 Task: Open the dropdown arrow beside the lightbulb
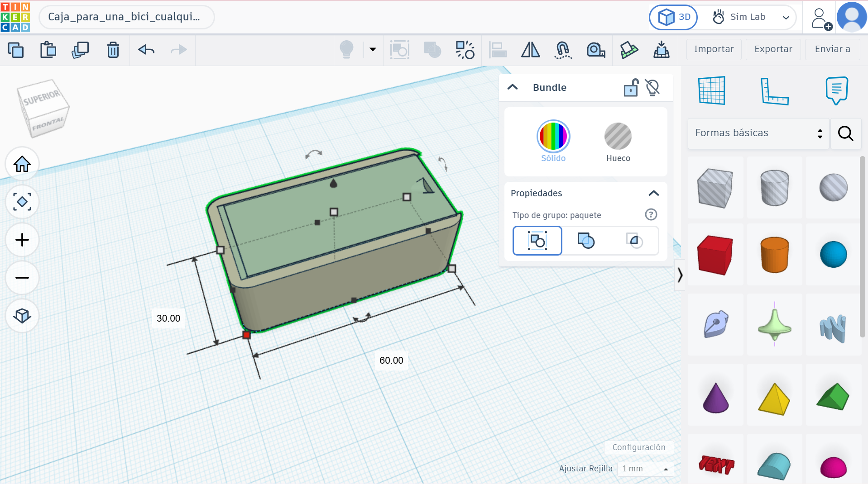373,49
